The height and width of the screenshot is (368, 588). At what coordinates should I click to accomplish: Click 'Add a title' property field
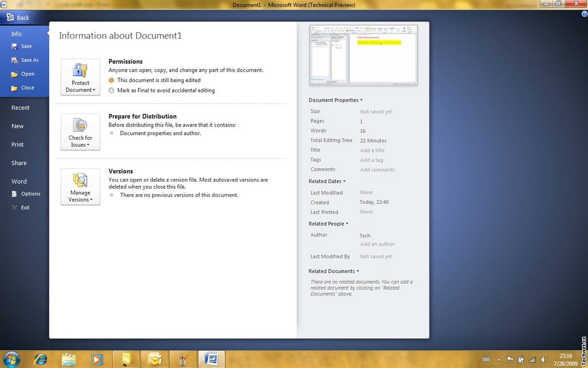(x=372, y=150)
